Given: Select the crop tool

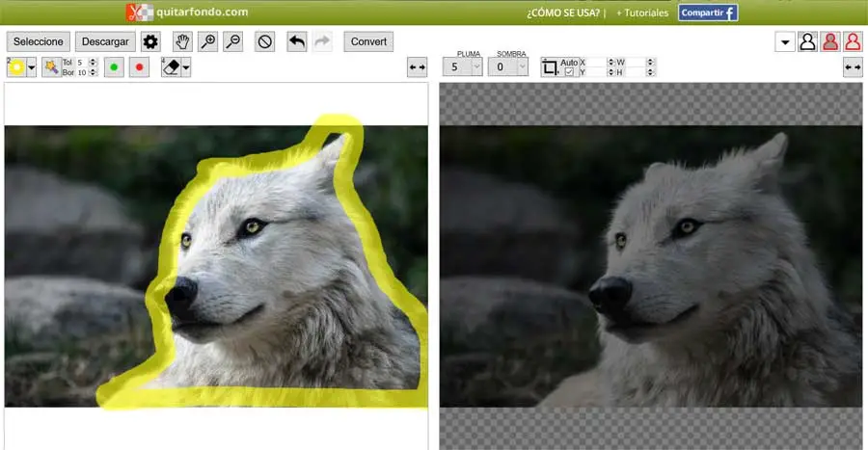Looking at the screenshot, I should tap(550, 66).
